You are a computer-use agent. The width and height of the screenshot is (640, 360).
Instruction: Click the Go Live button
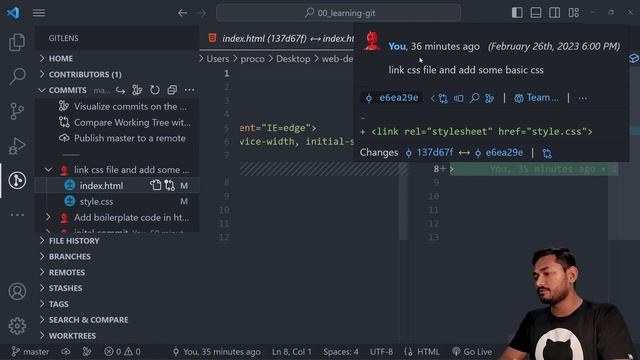click(472, 351)
